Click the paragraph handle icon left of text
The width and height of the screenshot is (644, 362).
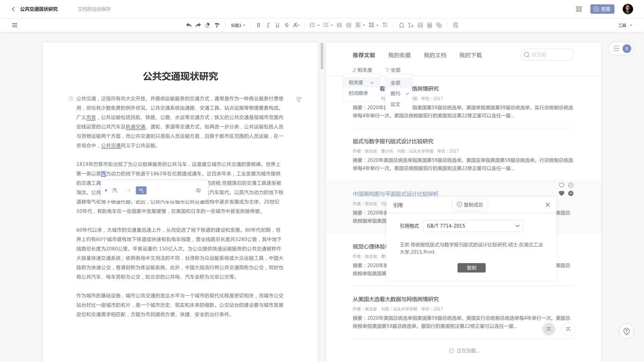(x=71, y=99)
